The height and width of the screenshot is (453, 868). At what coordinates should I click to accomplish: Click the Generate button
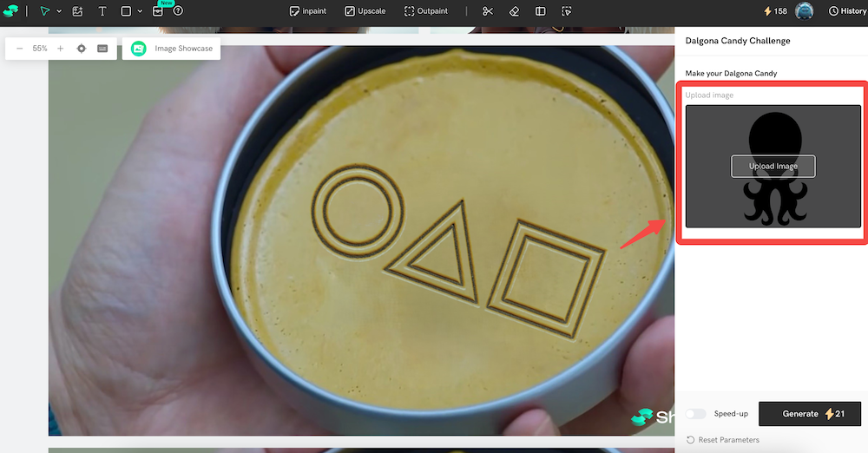[810, 414]
